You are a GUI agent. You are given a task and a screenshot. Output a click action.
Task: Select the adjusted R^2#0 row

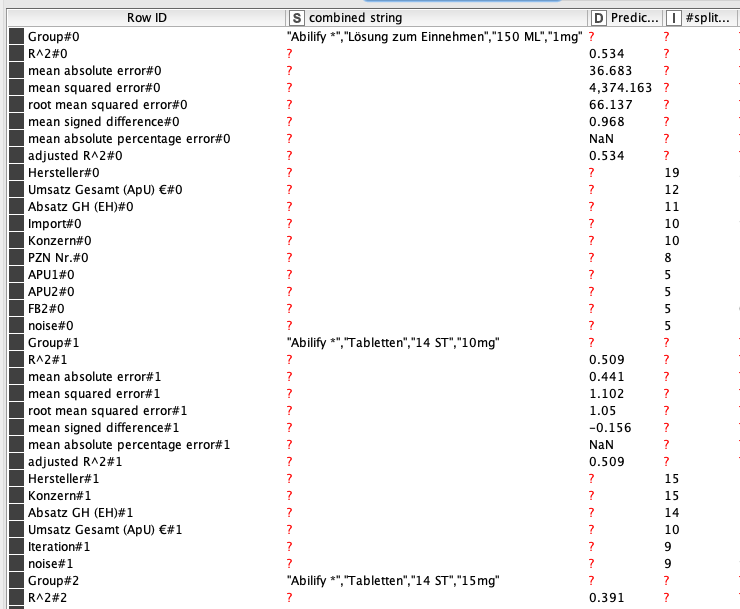click(x=75, y=156)
